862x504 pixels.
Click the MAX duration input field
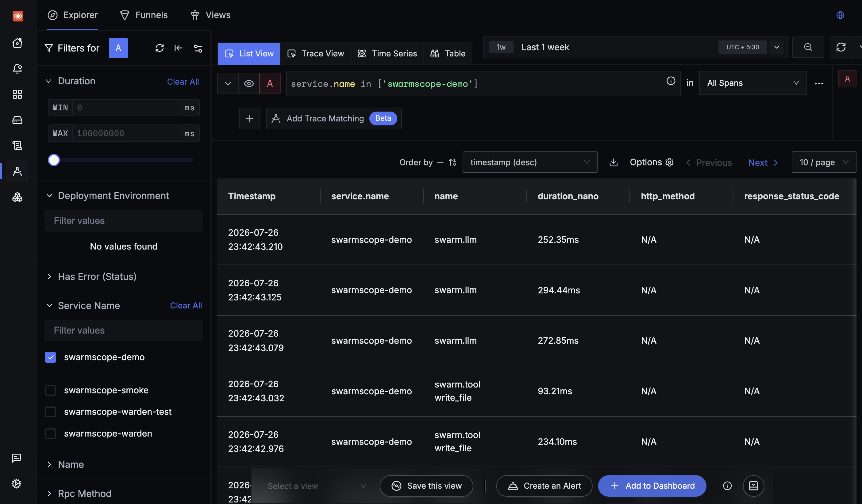coord(126,133)
